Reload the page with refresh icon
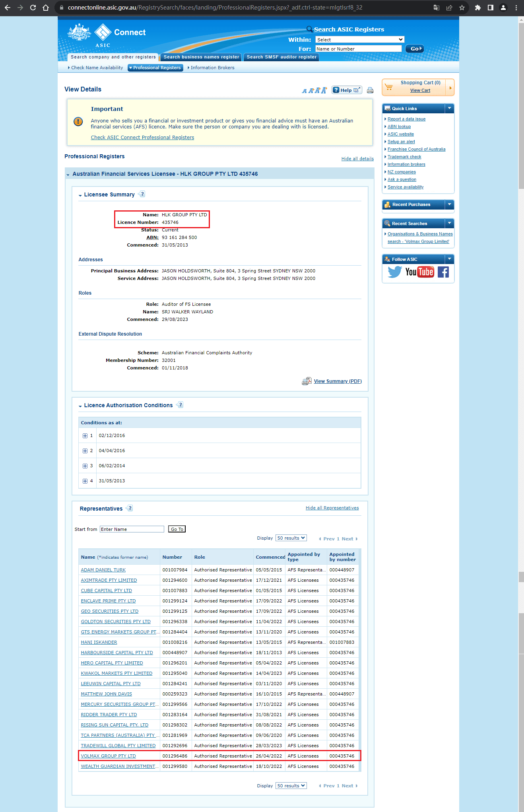Viewport: 524px width, 812px height. 33,8
